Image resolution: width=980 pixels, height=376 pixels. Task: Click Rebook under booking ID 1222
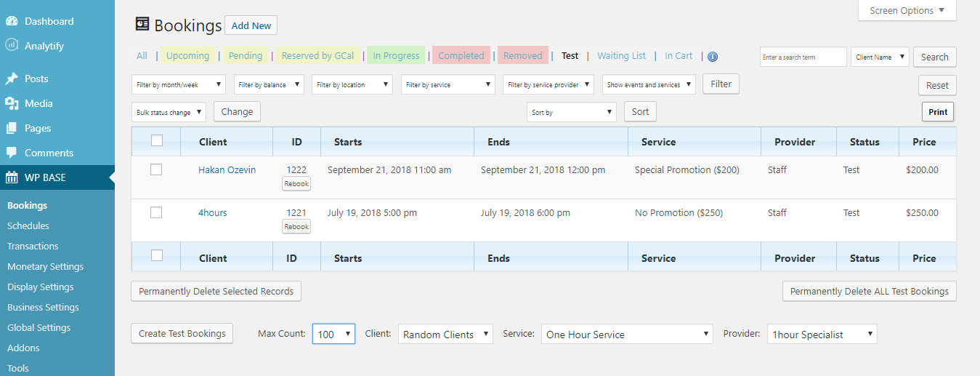[296, 184]
